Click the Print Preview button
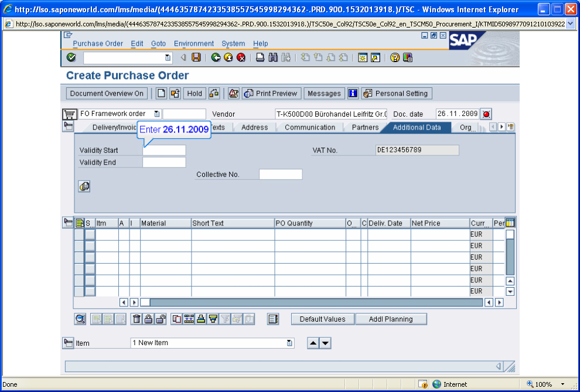580x392 pixels. [x=272, y=93]
